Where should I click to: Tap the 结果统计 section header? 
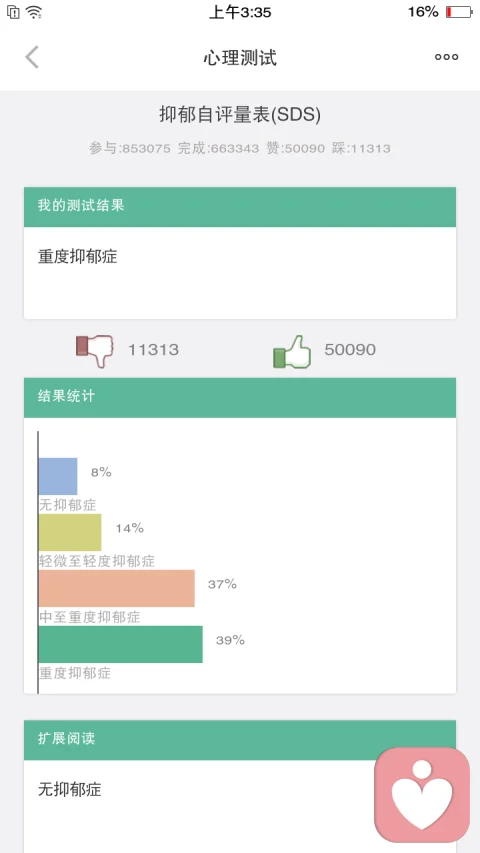(x=240, y=398)
